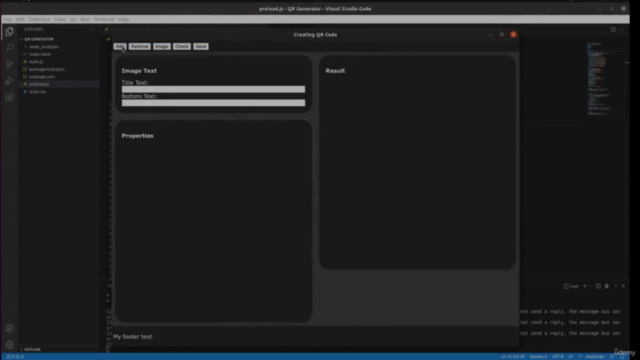Focus the Title Text input field
The height and width of the screenshot is (360, 640).
pos(213,89)
